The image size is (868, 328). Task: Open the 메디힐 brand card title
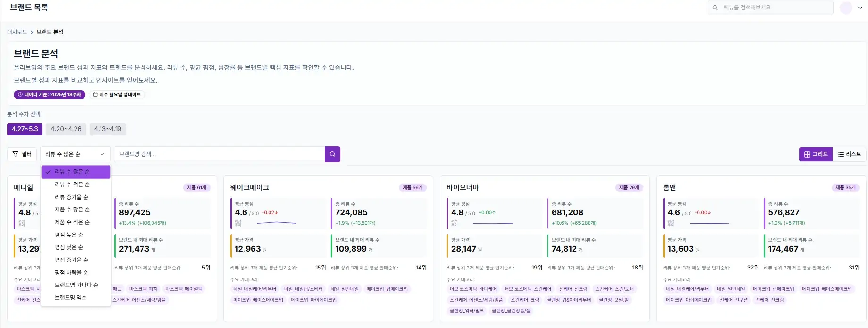point(24,187)
